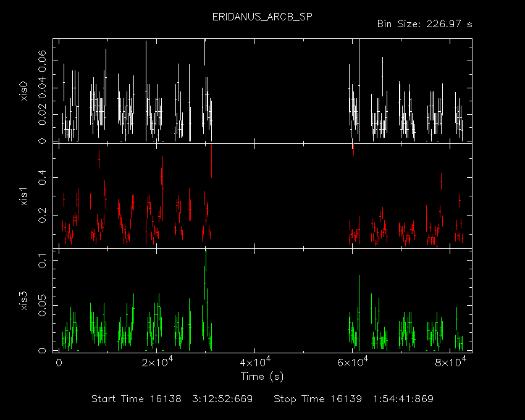Click the red xis1 peak near 8×10^4
Image resolution: width=525 pixels, height=420 pixels.
441,182
